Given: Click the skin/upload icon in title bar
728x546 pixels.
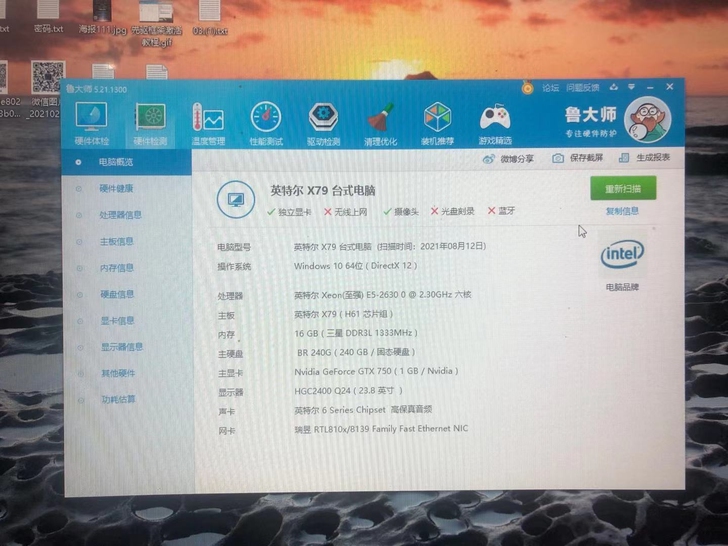Looking at the screenshot, I should pos(614,87).
